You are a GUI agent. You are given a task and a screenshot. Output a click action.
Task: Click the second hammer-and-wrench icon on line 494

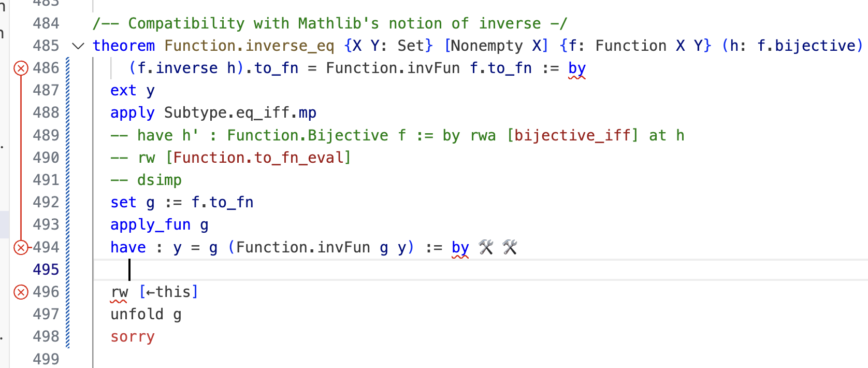[510, 247]
